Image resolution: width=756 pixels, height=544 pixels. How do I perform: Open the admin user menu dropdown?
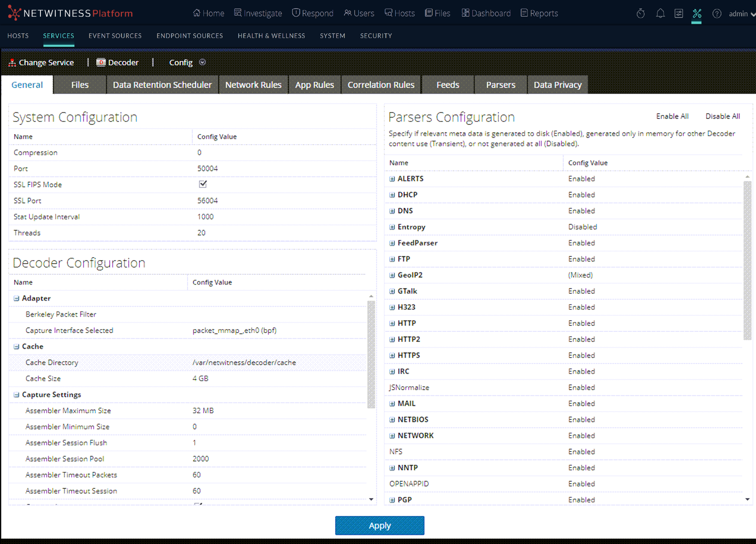click(752, 14)
